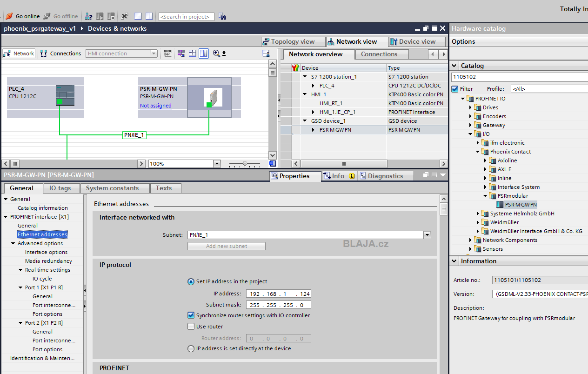Image resolution: width=588 pixels, height=374 pixels.
Task: Select 'Set IP address in the project' radio
Action: click(191, 281)
